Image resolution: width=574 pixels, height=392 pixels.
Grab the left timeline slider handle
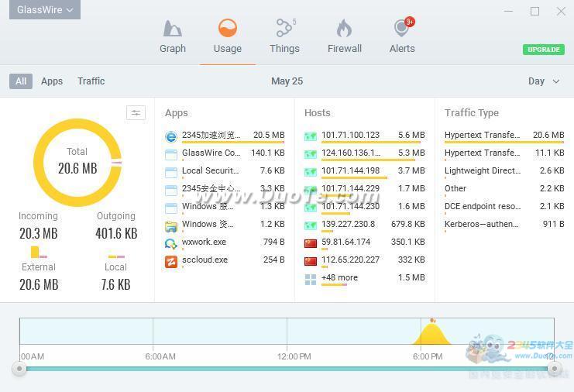tap(19, 368)
